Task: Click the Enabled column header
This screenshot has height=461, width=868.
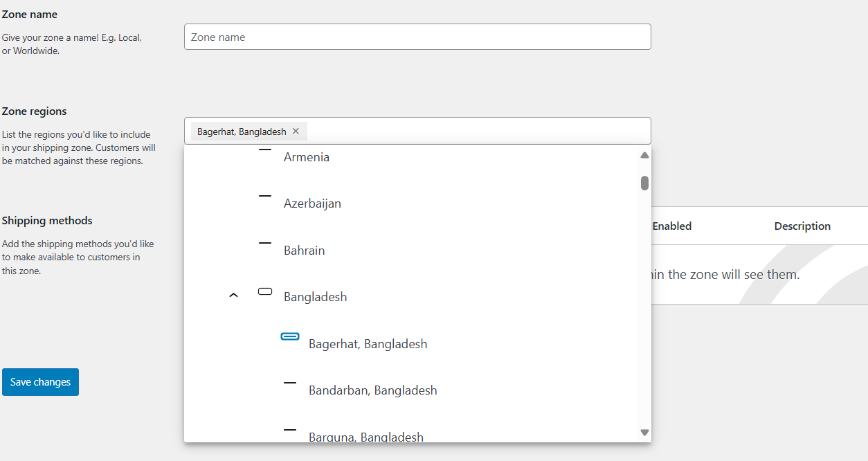Action: point(671,226)
